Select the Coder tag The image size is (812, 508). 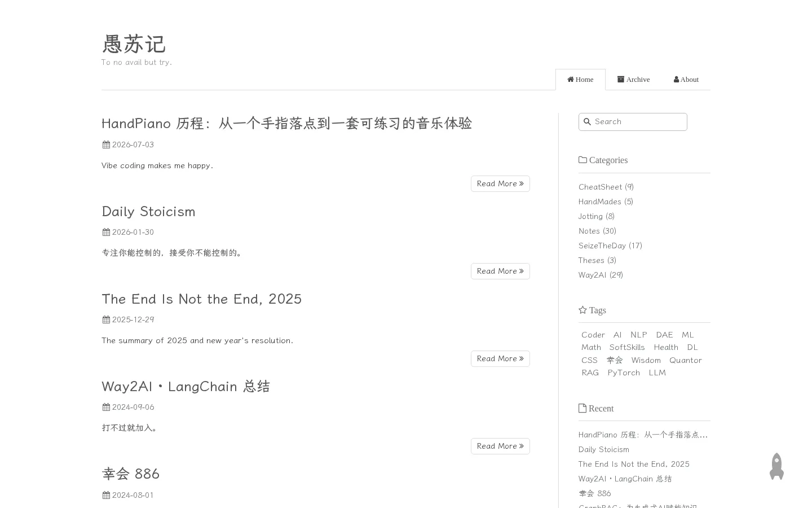point(593,335)
